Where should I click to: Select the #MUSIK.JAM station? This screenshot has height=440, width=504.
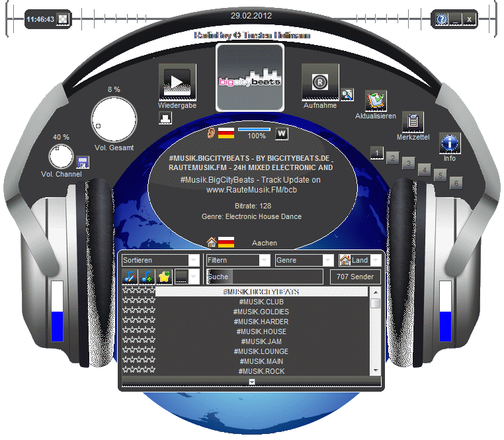point(261,341)
